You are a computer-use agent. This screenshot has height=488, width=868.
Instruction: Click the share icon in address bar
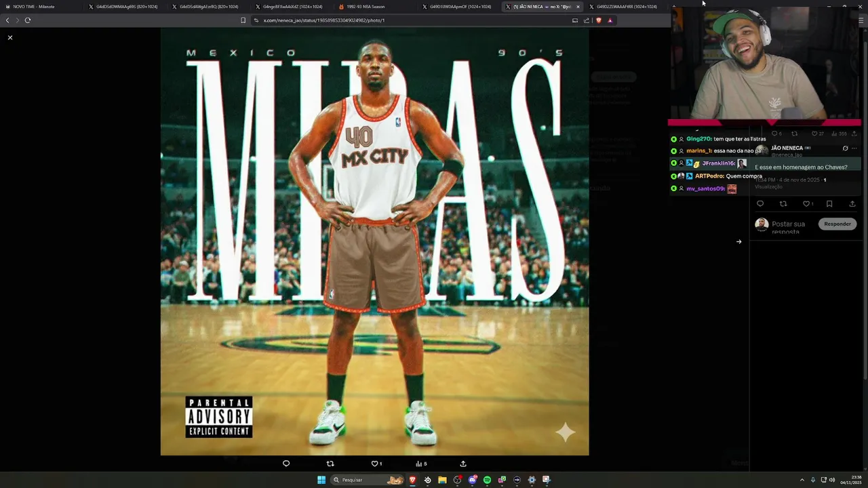pos(587,20)
